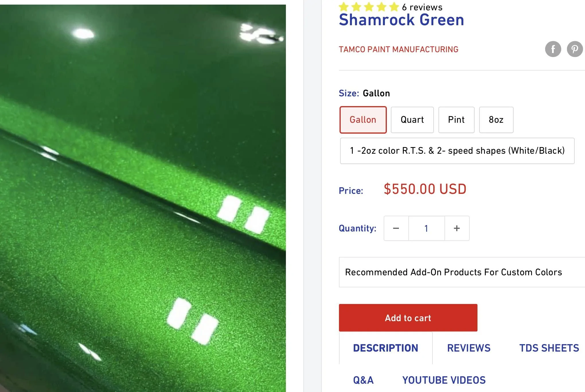Image resolution: width=585 pixels, height=392 pixels.
Task: Share product on Facebook icon
Action: click(x=553, y=49)
